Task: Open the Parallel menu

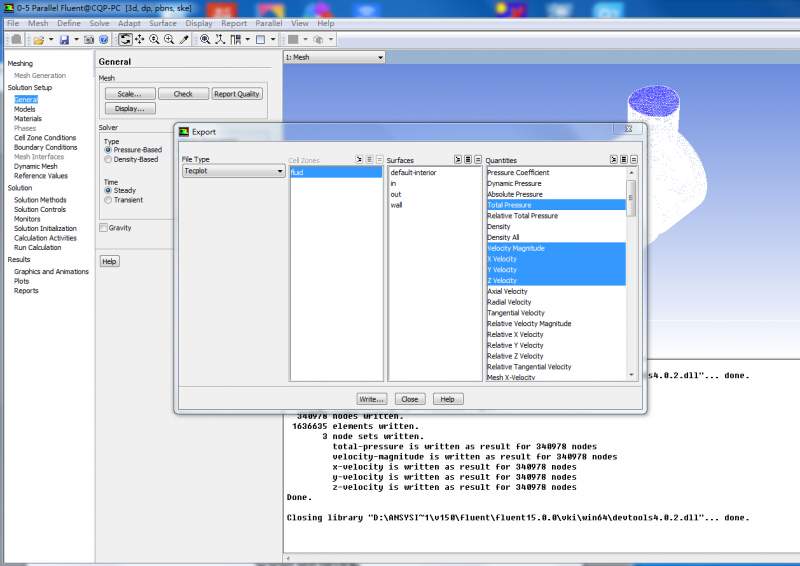Action: point(268,22)
